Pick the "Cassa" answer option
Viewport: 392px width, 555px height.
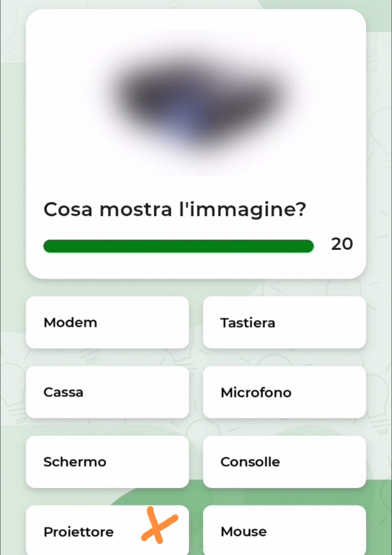pyautogui.click(x=107, y=392)
